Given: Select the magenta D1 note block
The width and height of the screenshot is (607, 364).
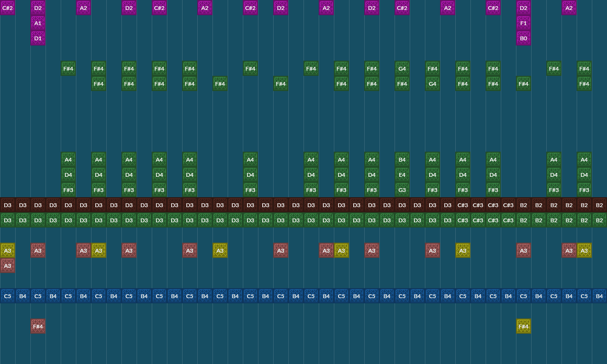Looking at the screenshot, I should (x=38, y=38).
